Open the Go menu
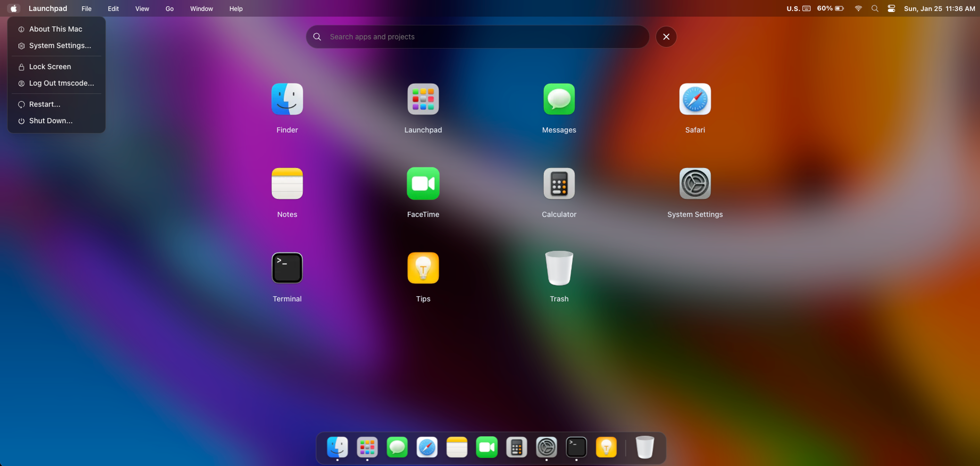Image resolution: width=980 pixels, height=466 pixels. 169,8
